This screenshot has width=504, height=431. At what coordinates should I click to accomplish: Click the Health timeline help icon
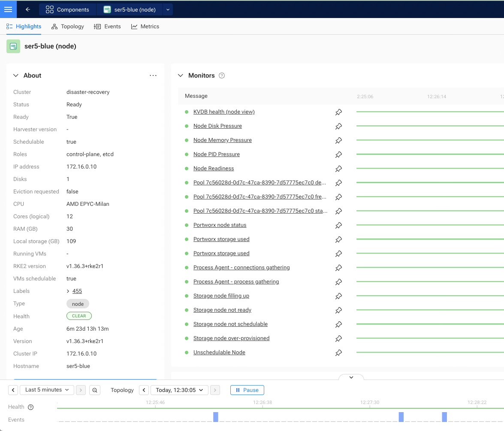coord(30,407)
